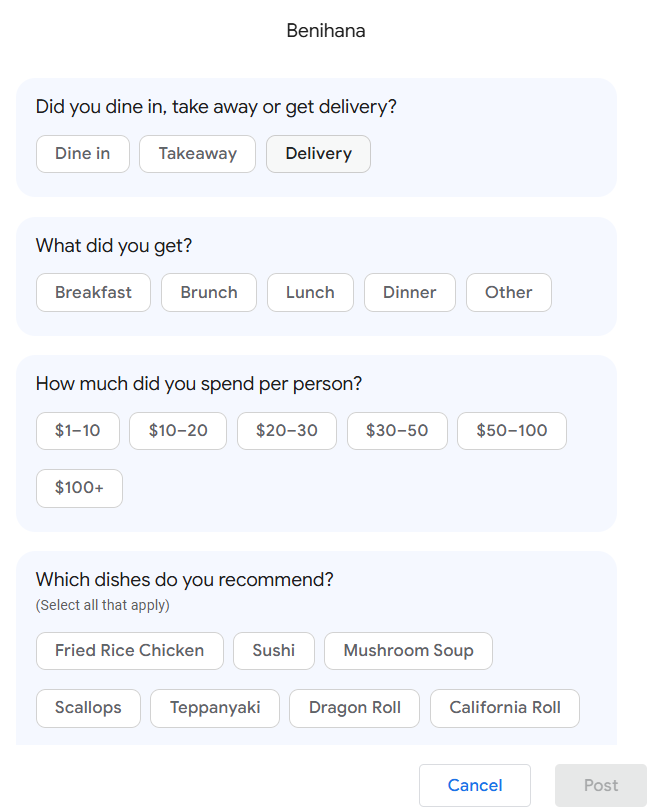This screenshot has width=649, height=811.
Task: Recommend Mushroom Soup
Action: tap(408, 651)
